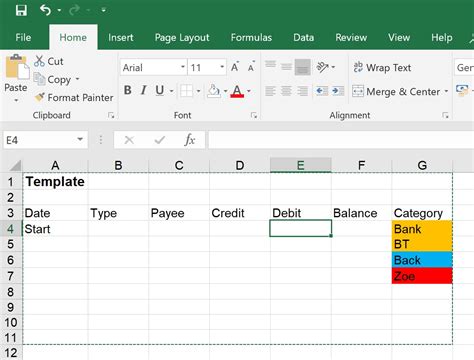Activate the Format Painter
474x360 pixels.
point(74,97)
